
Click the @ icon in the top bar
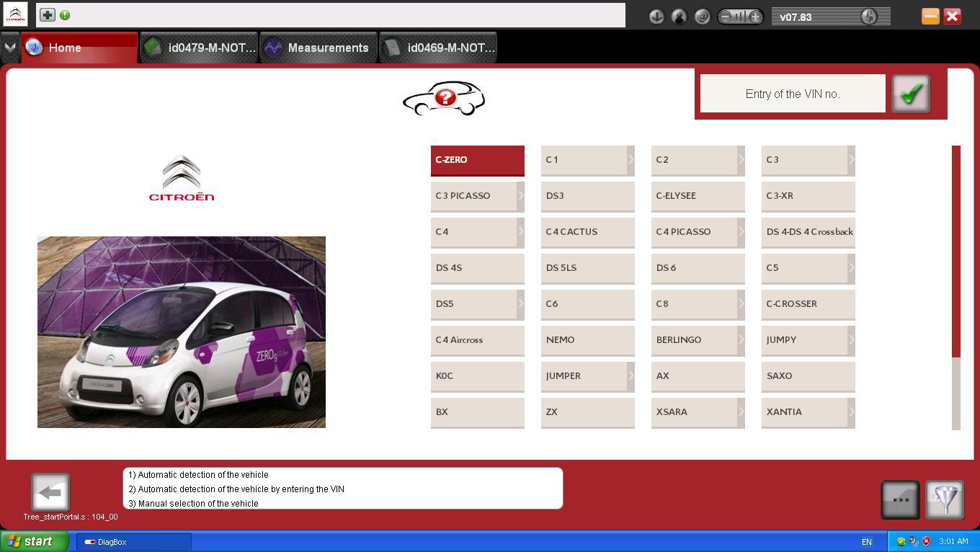click(x=702, y=17)
